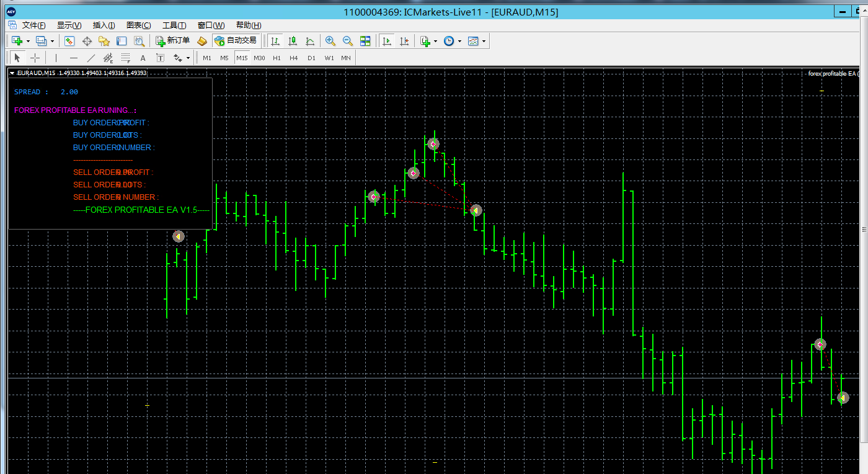Select the text 'A' tool
Image resolution: width=868 pixels, height=474 pixels.
click(x=143, y=58)
